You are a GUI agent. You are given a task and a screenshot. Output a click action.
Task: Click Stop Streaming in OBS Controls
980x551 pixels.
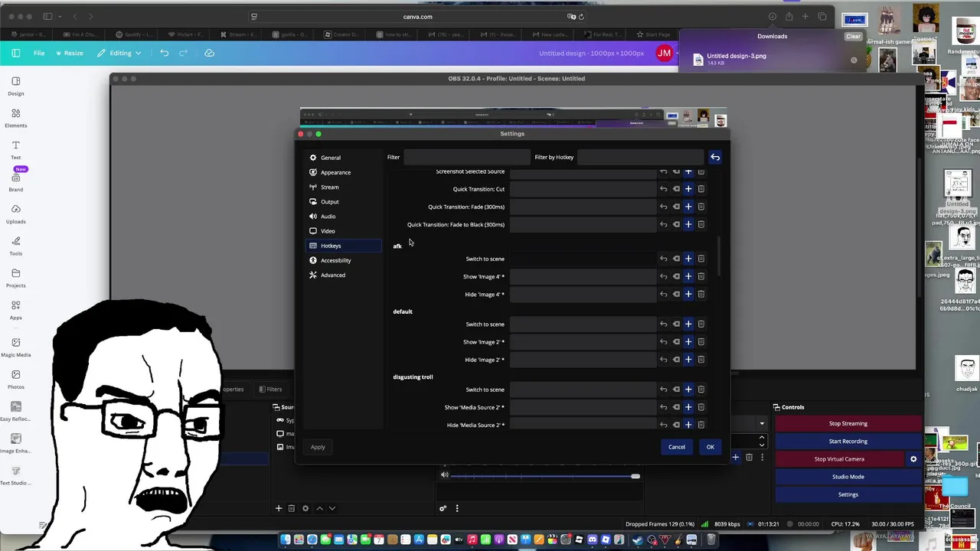[848, 423]
